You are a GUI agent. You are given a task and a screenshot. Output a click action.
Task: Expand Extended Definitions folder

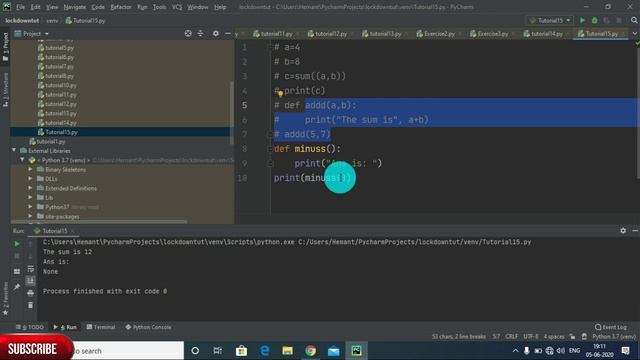[x=31, y=188]
